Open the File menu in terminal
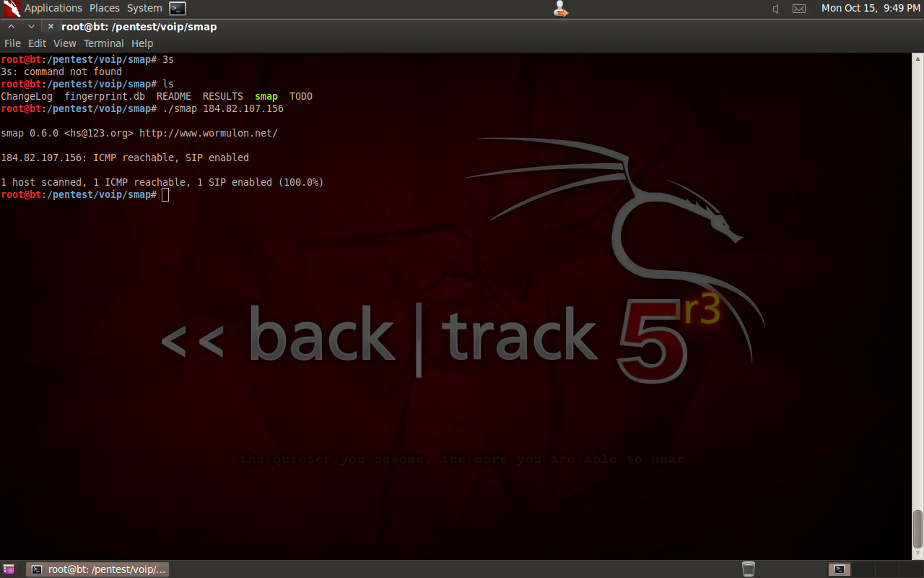 [x=12, y=43]
